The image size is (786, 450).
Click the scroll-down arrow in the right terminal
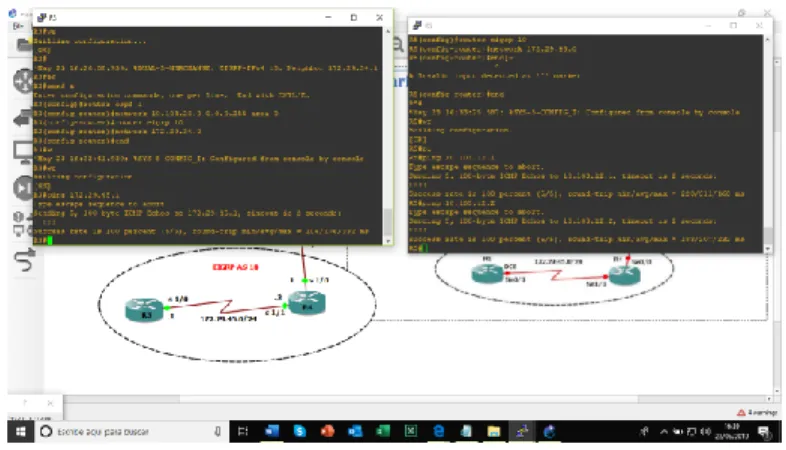[x=767, y=249]
